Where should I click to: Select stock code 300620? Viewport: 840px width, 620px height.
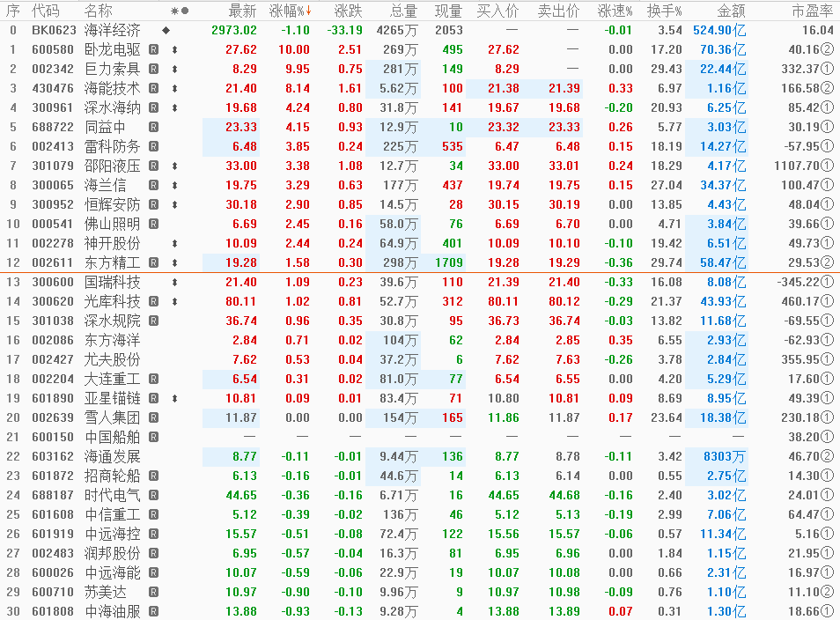pos(53,302)
